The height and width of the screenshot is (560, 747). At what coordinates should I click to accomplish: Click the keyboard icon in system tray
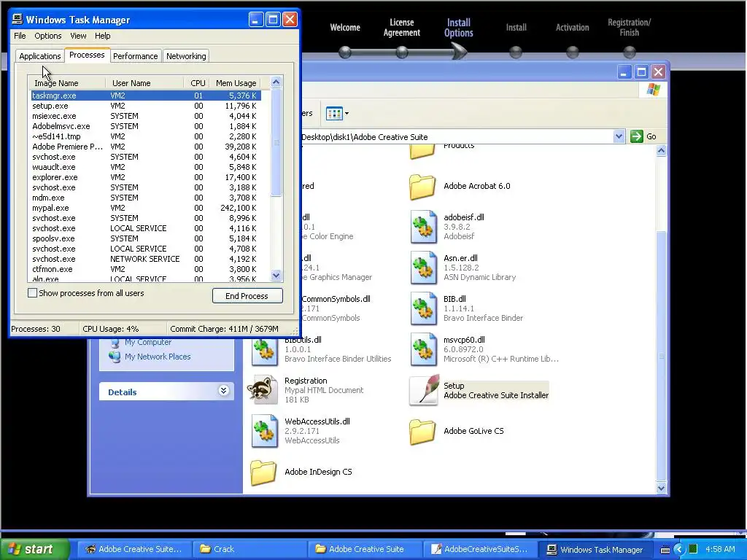pos(665,550)
